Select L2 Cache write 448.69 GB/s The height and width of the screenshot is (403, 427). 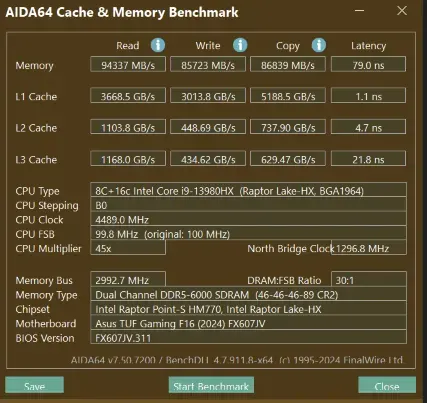pos(208,127)
